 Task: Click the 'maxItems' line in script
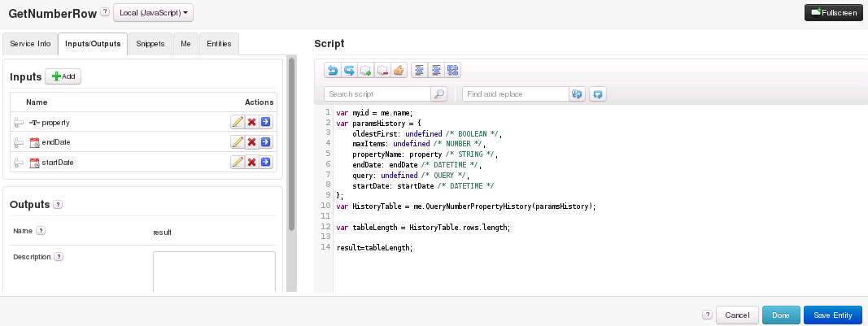tap(418, 144)
